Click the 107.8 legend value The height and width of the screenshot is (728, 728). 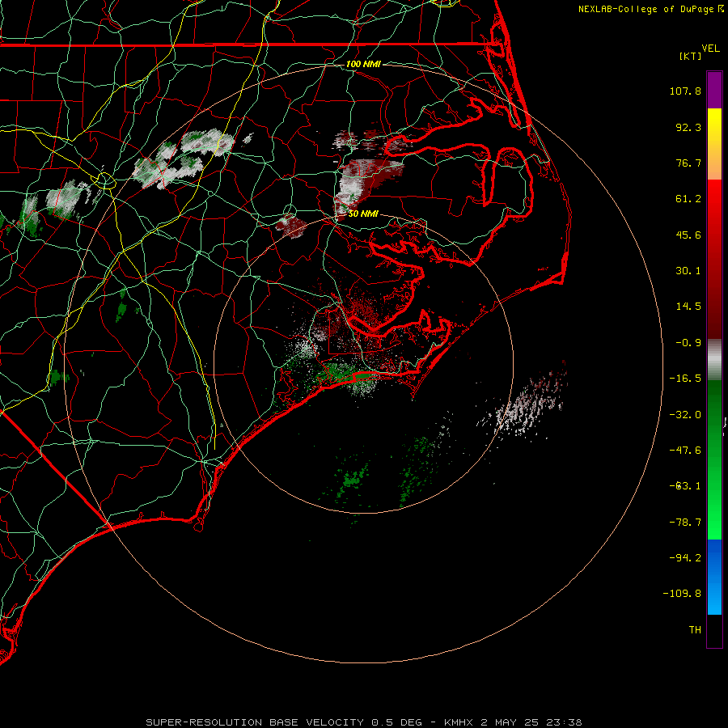[685, 91]
